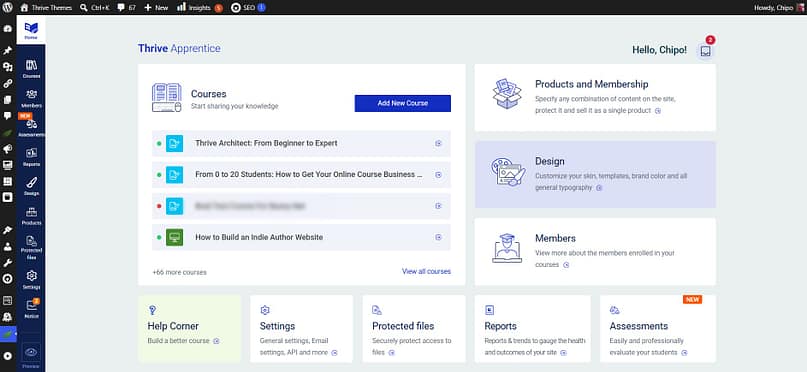The image size is (807, 372).
Task: Click the WordPress logo in admin bar
Action: click(x=8, y=7)
